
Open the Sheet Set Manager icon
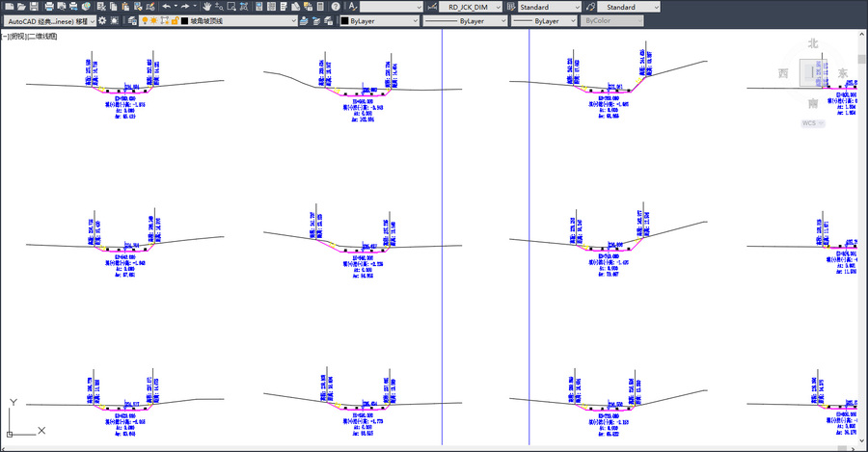(x=296, y=7)
